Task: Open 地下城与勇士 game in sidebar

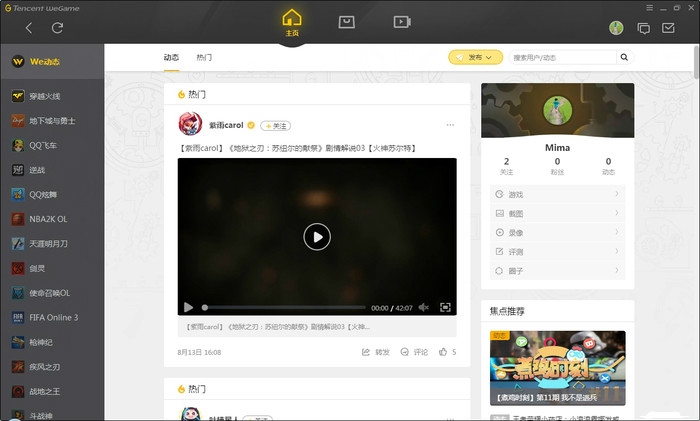Action: pyautogui.click(x=52, y=121)
